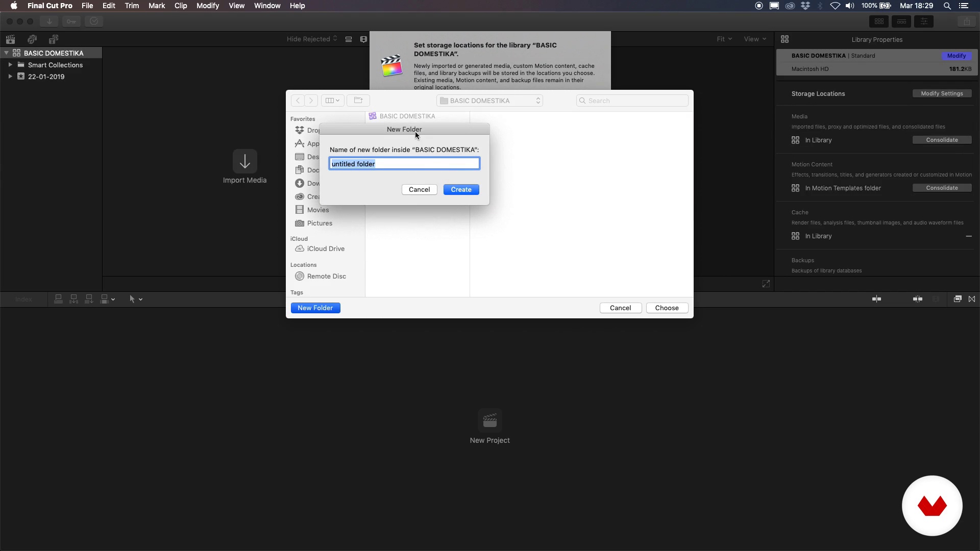Viewport: 980px width, 551px height.
Task: Click the Create button in New Folder dialog
Action: click(x=461, y=189)
